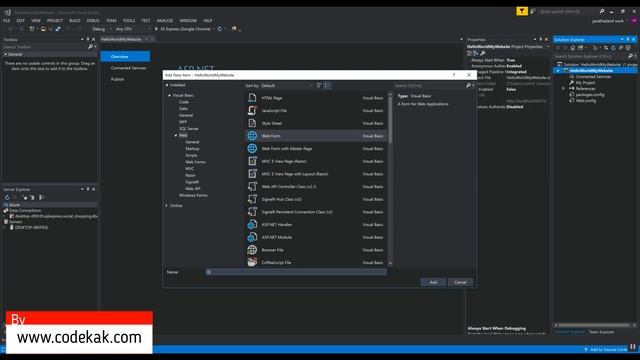Collapse the Installed templates node
The width and height of the screenshot is (640, 360).
167,85
